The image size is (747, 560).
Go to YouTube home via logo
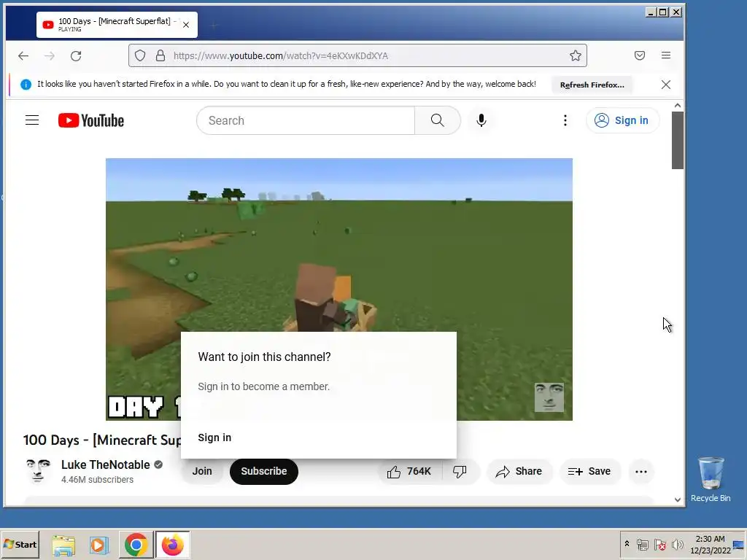click(x=91, y=120)
